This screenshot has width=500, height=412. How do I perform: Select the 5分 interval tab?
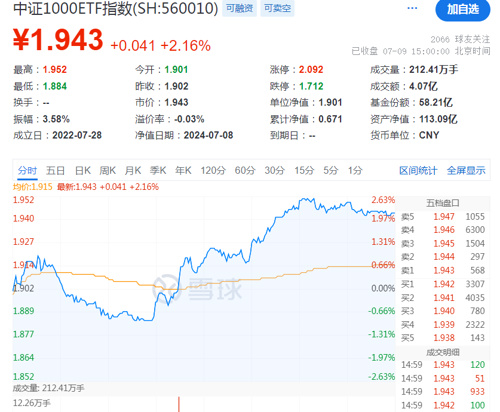point(331,171)
